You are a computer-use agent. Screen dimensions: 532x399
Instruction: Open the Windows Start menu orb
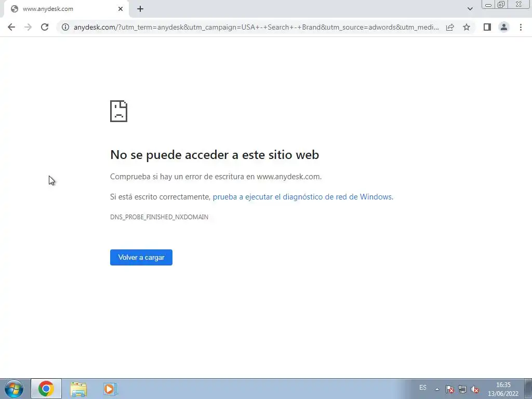coord(14,389)
